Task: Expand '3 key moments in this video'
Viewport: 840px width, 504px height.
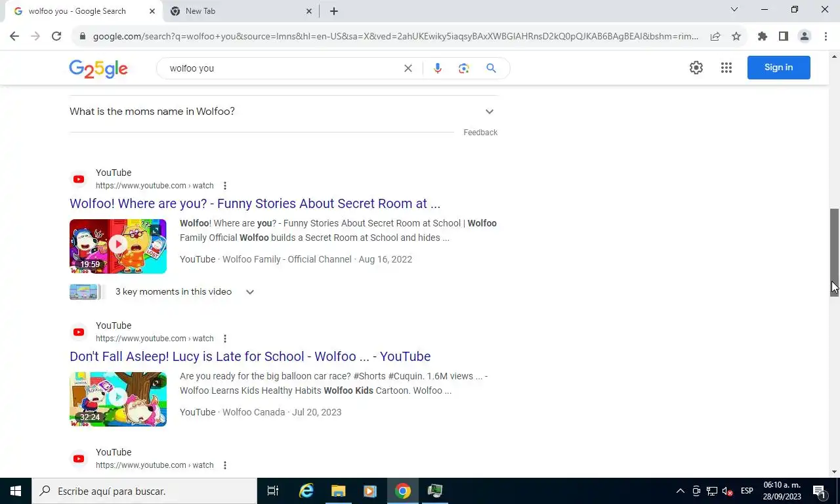Action: pos(162,292)
